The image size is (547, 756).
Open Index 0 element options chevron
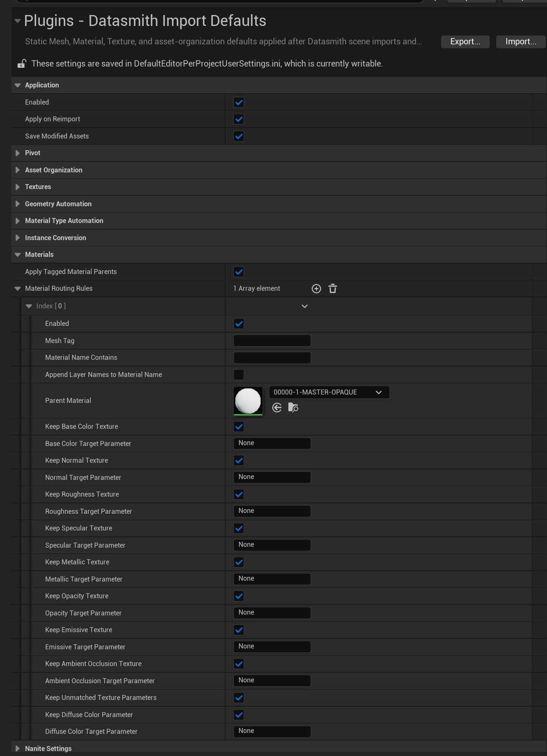[x=305, y=306]
